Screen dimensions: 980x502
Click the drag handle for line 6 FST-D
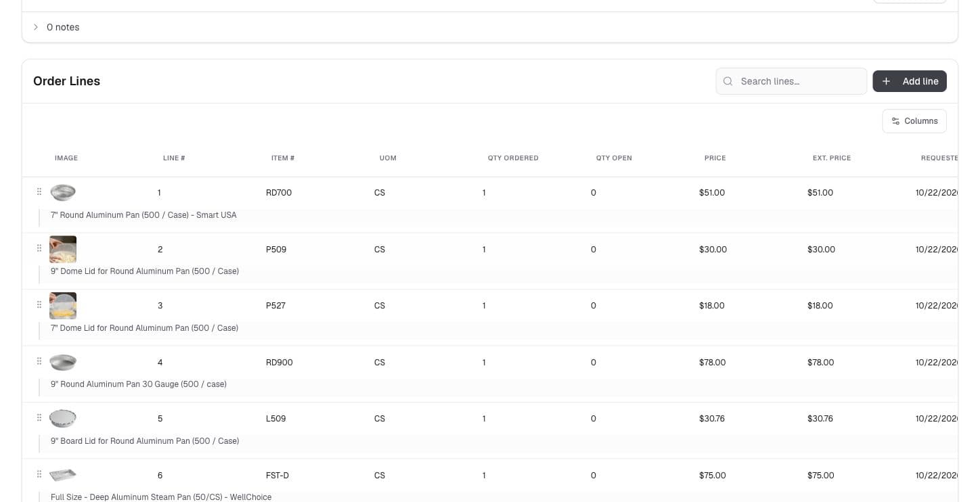pyautogui.click(x=39, y=474)
